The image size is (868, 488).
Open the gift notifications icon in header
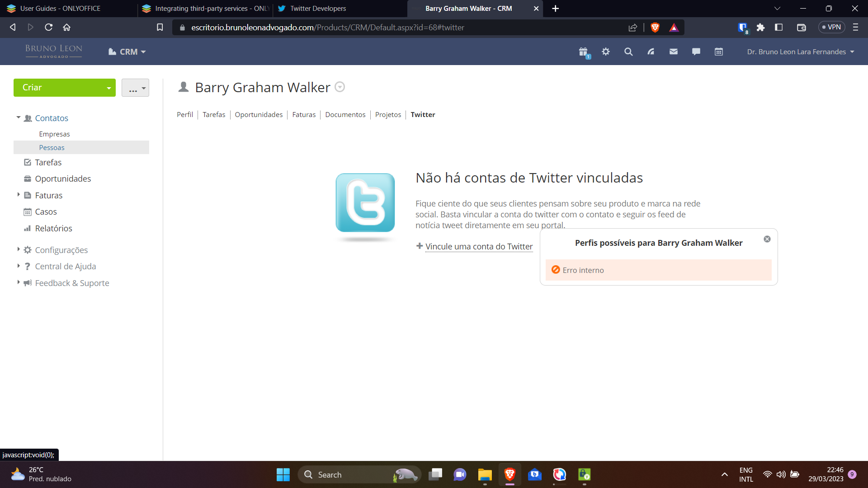pos(584,52)
